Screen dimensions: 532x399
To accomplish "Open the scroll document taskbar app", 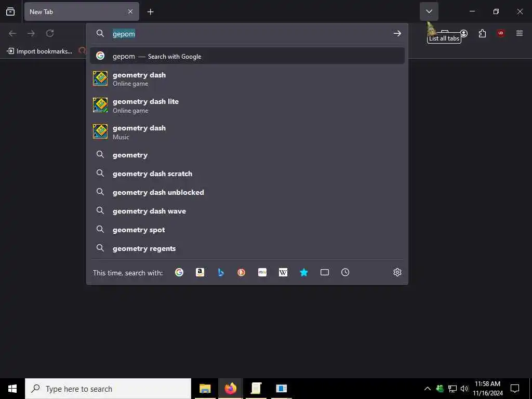I will tap(256, 389).
